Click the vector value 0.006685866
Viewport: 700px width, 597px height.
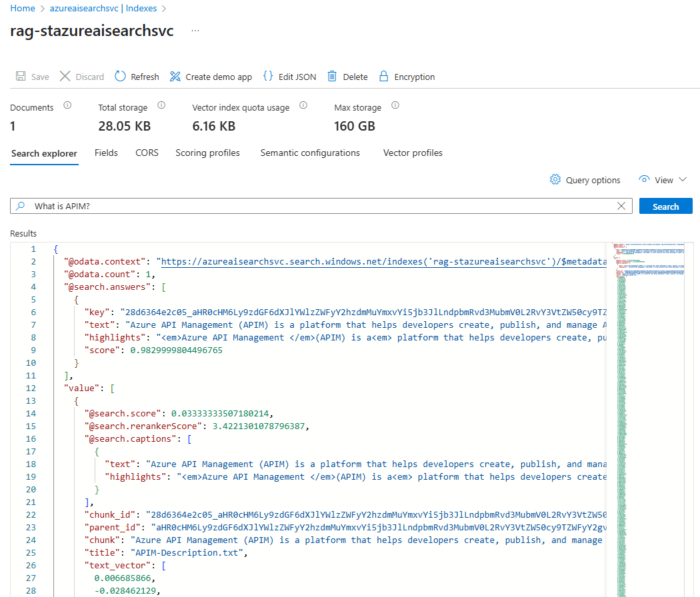point(122,578)
